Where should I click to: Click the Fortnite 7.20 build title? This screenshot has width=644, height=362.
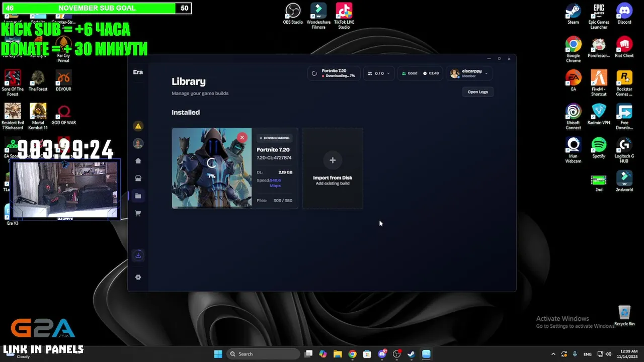pyautogui.click(x=273, y=150)
